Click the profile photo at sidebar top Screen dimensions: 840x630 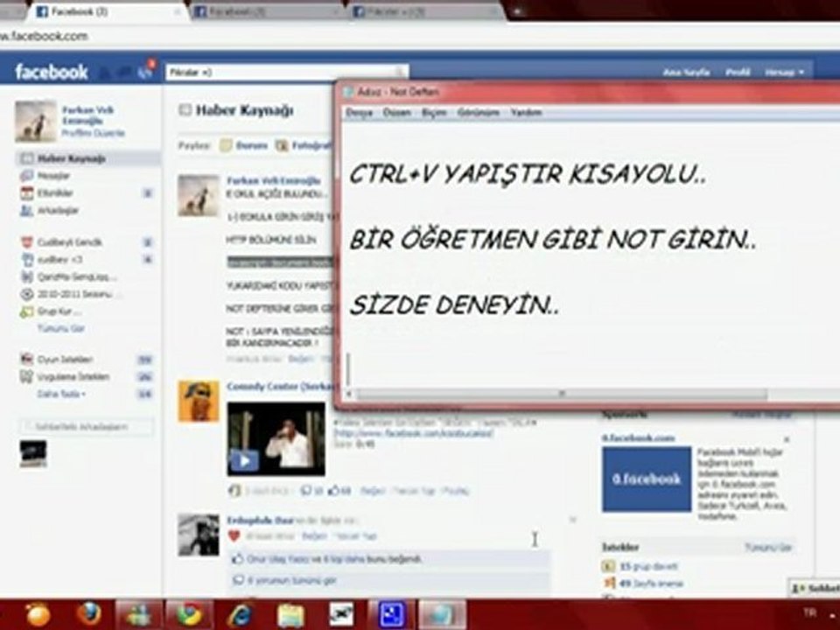pyautogui.click(x=35, y=121)
